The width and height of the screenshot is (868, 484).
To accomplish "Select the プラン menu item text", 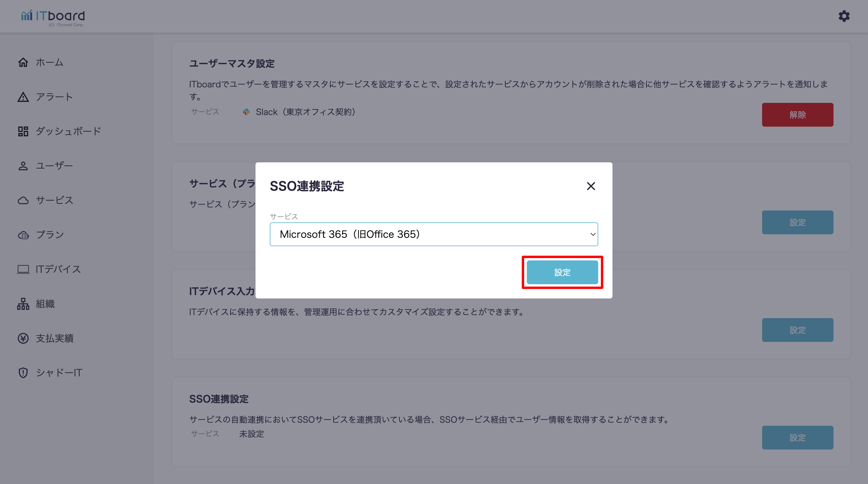I will click(50, 235).
